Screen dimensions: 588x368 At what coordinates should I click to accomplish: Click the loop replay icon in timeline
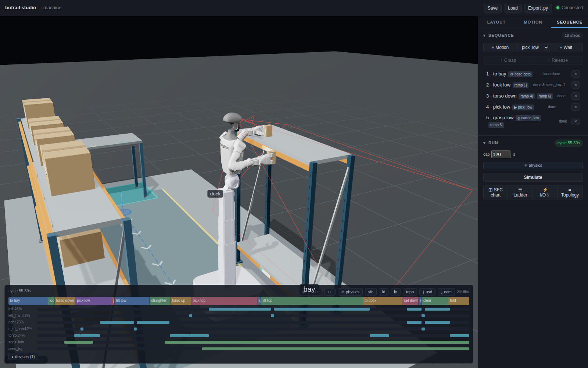pos(330,292)
